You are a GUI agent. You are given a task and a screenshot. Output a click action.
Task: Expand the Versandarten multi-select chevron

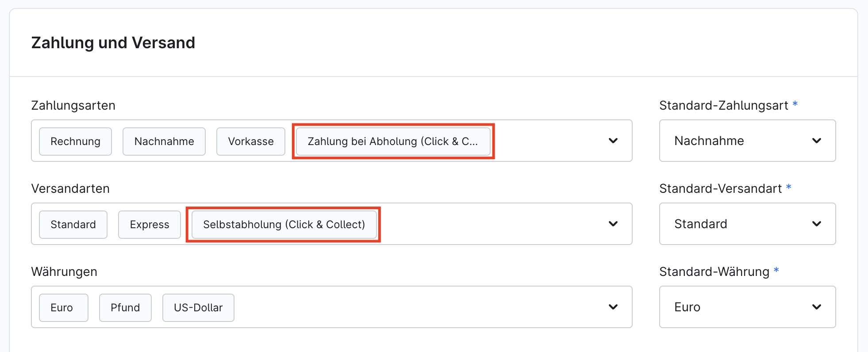pos(613,224)
